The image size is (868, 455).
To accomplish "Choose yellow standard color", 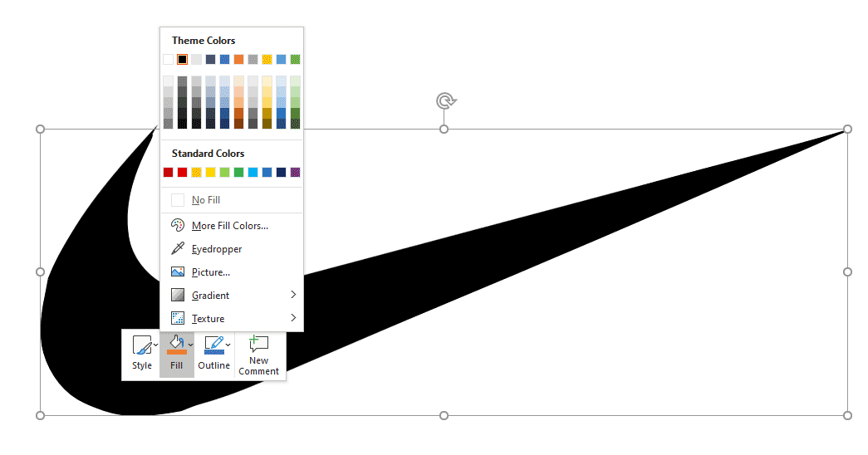I will [210, 172].
